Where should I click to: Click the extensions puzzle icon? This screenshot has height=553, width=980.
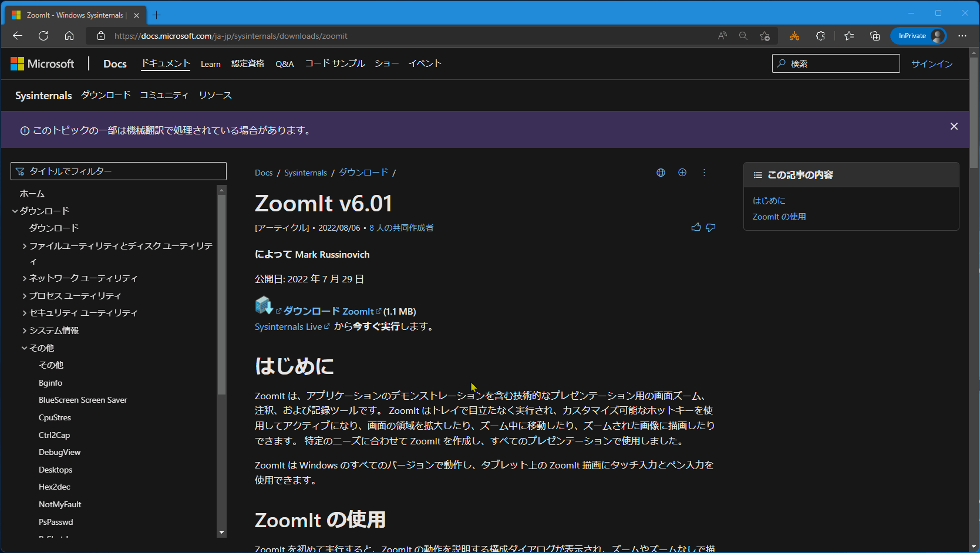click(820, 36)
